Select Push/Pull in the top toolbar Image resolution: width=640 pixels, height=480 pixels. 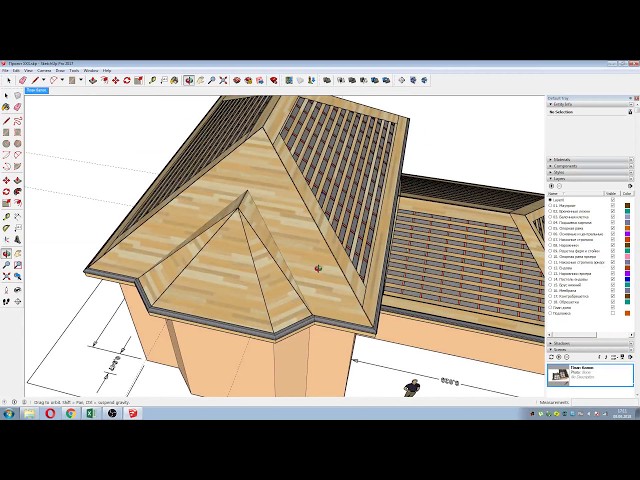point(93,80)
